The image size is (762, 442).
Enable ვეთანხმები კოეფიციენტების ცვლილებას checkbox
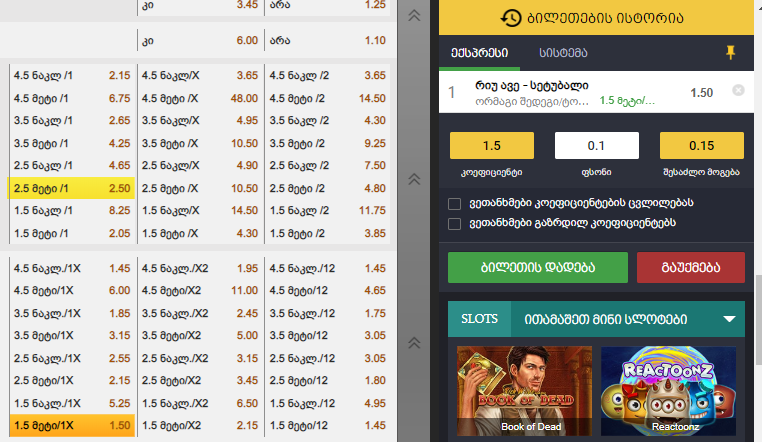click(x=454, y=204)
